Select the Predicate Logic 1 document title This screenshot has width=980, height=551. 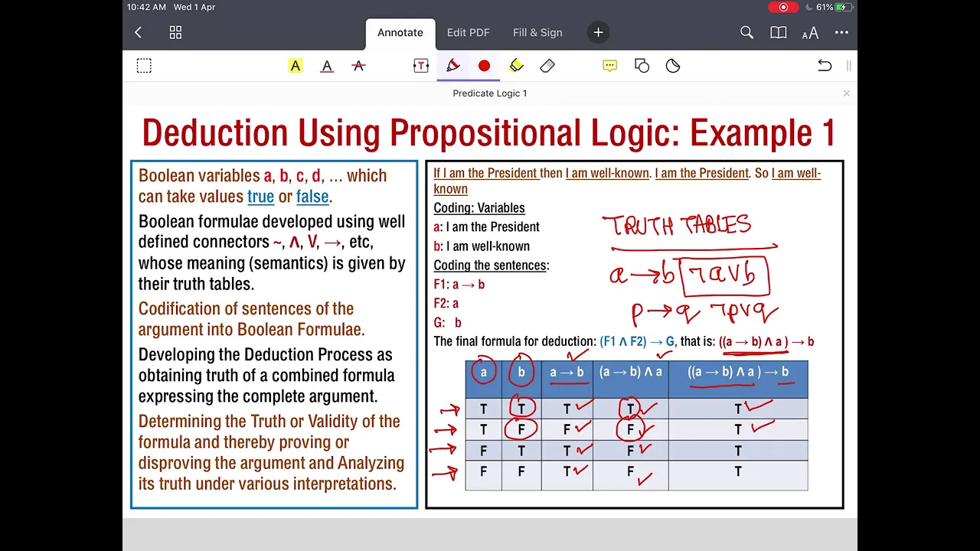point(490,93)
